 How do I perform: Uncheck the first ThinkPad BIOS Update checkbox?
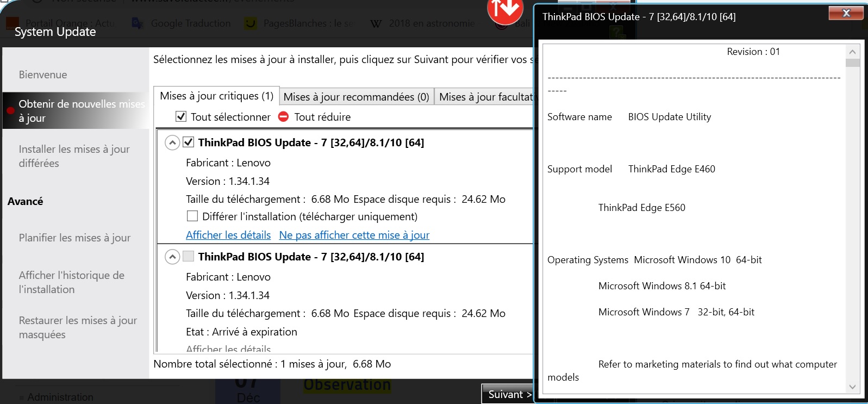tap(189, 142)
